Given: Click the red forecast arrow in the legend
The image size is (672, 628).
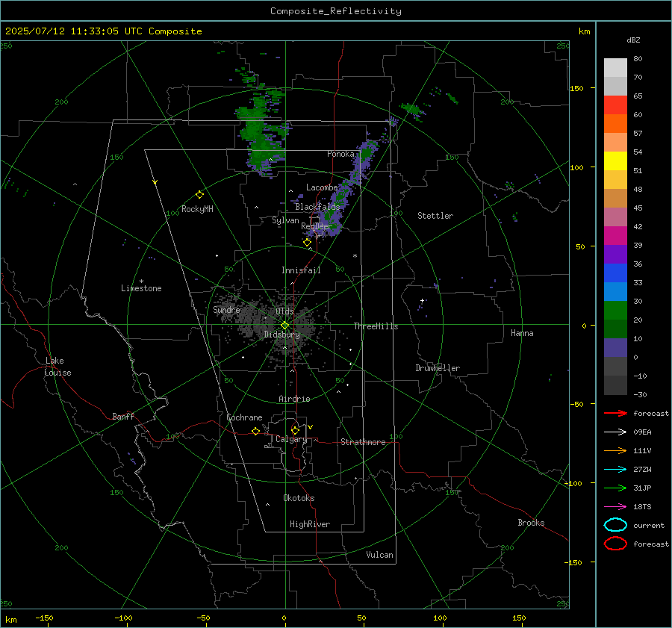Looking at the screenshot, I should point(615,413).
